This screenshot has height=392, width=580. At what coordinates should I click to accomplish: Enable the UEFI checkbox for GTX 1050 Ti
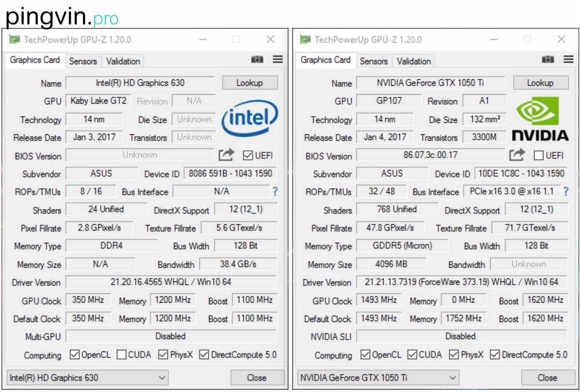pos(538,155)
